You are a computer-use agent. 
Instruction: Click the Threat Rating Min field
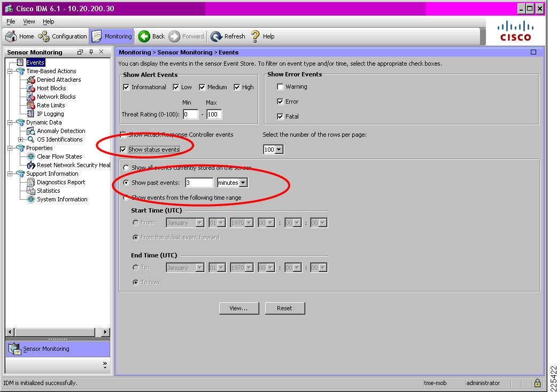pyautogui.click(x=190, y=114)
